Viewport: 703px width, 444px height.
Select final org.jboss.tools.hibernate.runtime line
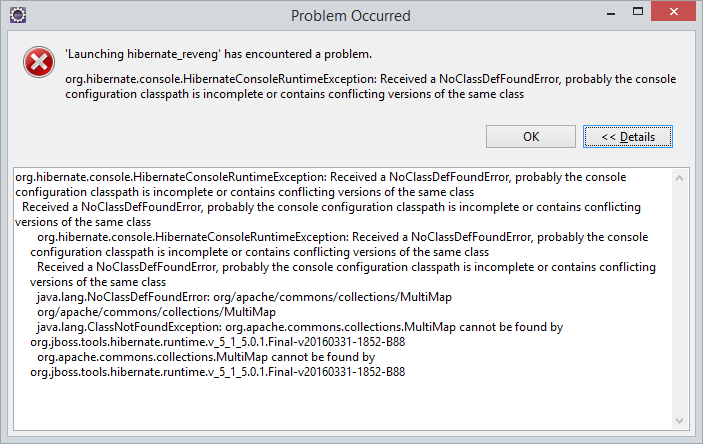pos(217,372)
